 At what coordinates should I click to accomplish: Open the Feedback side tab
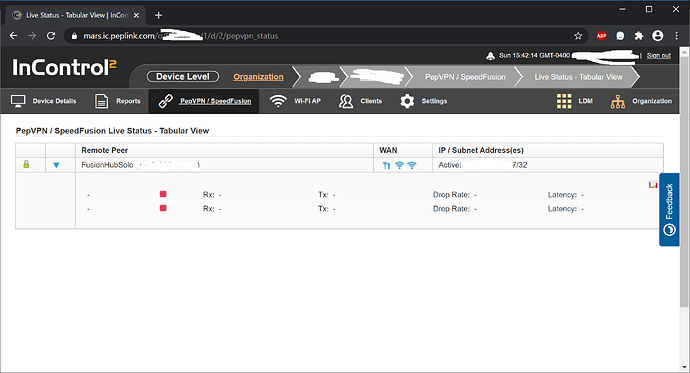[x=669, y=209]
